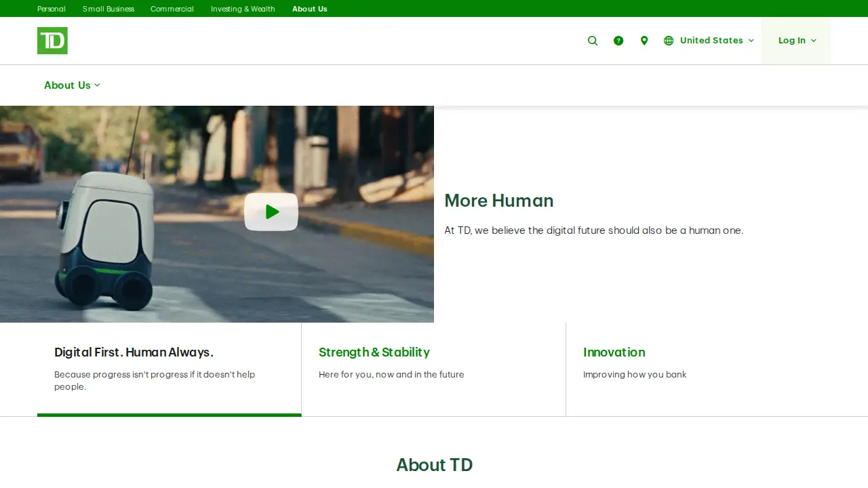Click the delivery robot video thumbnail

217,214
